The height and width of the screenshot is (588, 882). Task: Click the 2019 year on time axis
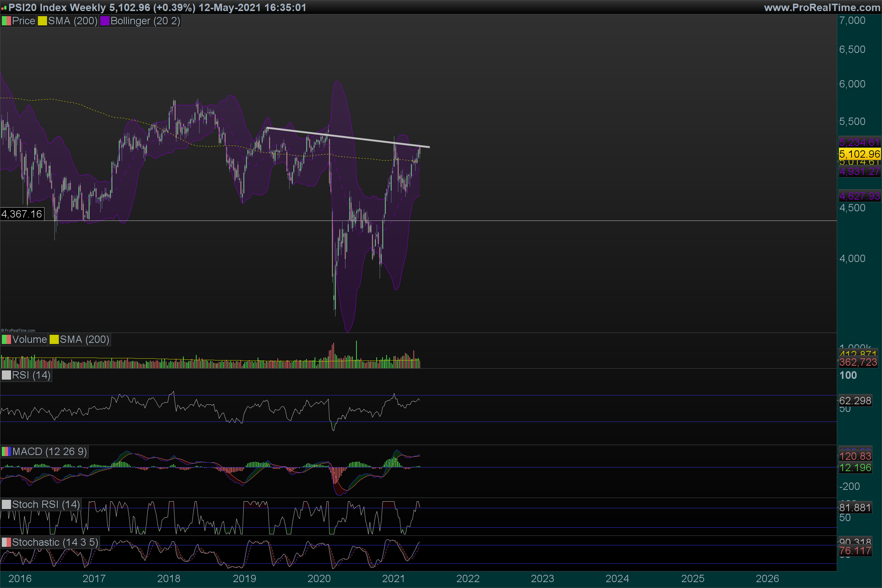244,578
